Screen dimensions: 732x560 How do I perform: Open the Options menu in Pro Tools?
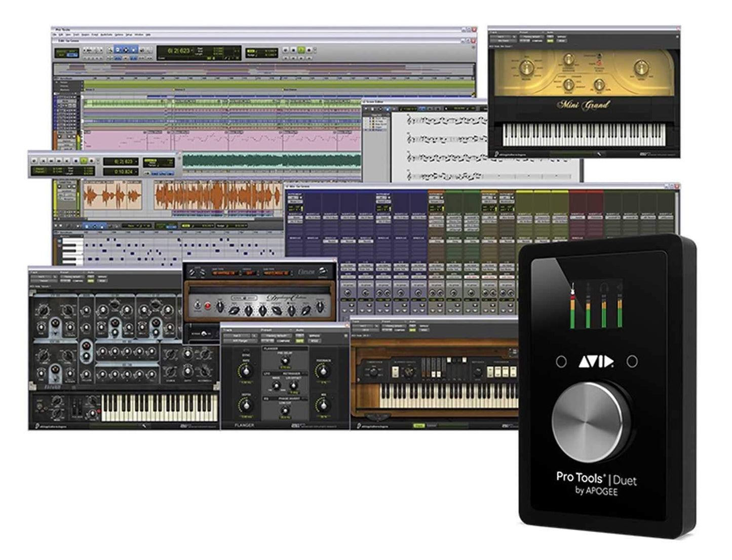click(119, 35)
